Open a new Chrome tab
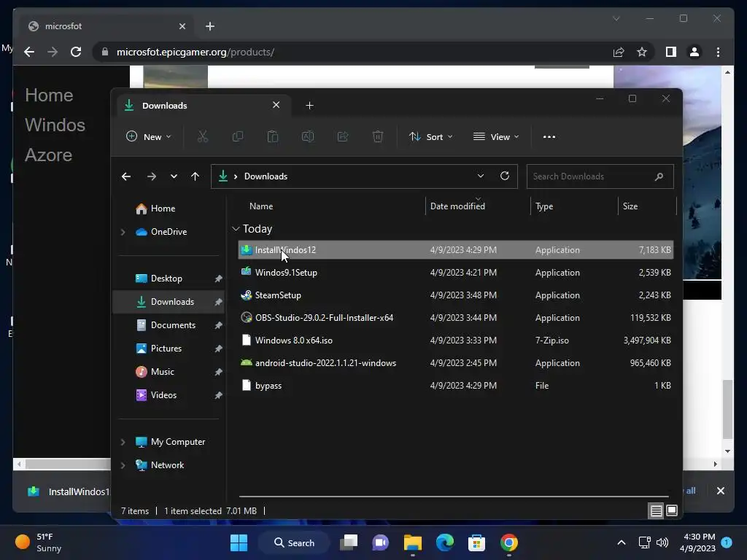Viewport: 747px width, 560px height. [210, 26]
